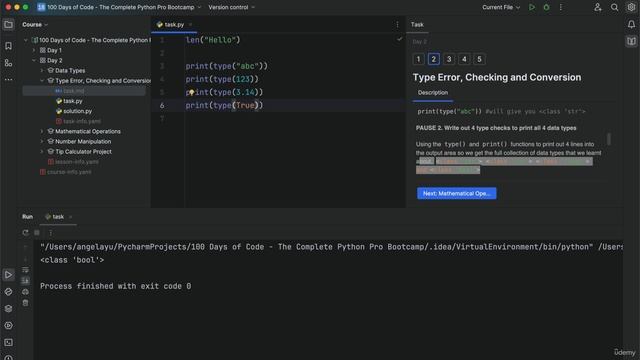Print the console output icon
The height and width of the screenshot is (360, 640).
[25, 292]
